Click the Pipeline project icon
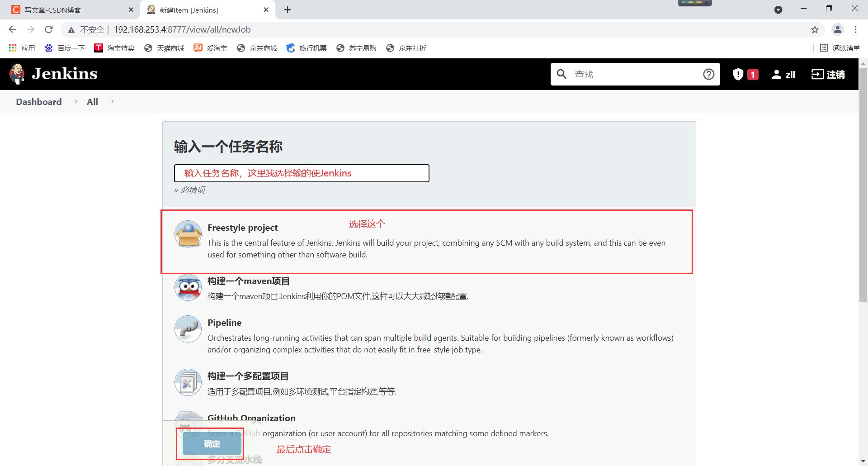Screen dimensions: 868x466 188,329
